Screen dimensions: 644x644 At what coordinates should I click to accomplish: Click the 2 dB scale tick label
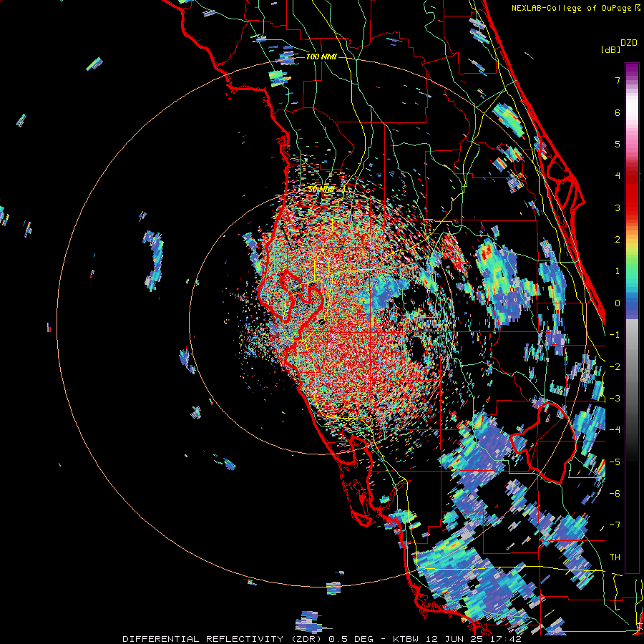coord(618,240)
